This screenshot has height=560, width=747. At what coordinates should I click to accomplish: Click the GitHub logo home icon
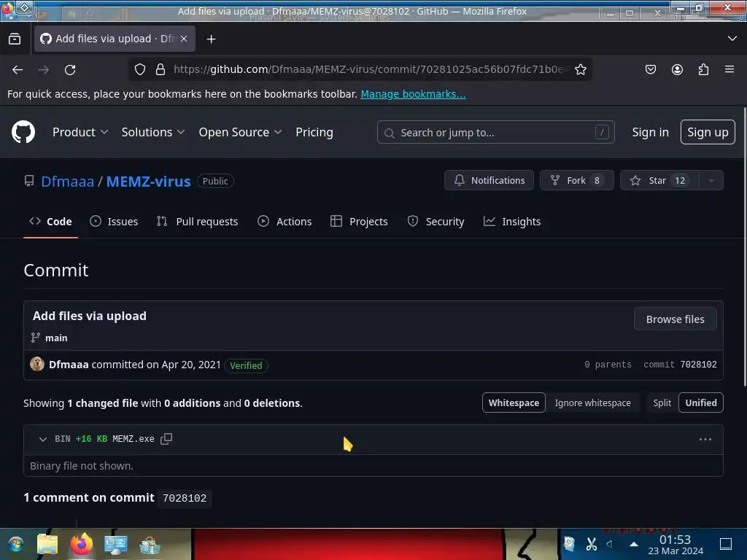click(x=23, y=132)
